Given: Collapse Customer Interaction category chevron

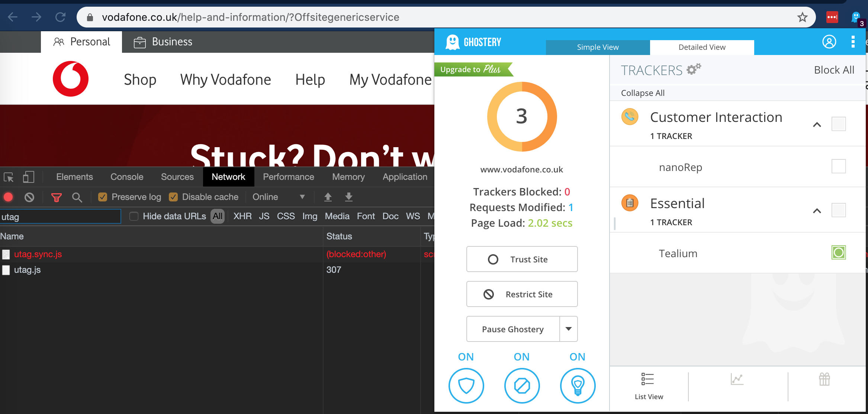Looking at the screenshot, I should 817,125.
